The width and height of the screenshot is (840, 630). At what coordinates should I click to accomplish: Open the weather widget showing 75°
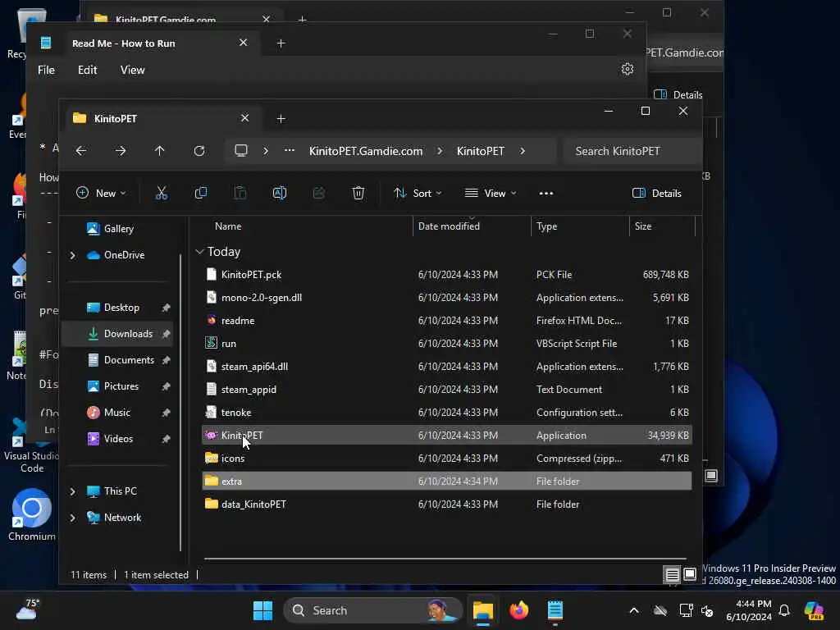click(27, 609)
